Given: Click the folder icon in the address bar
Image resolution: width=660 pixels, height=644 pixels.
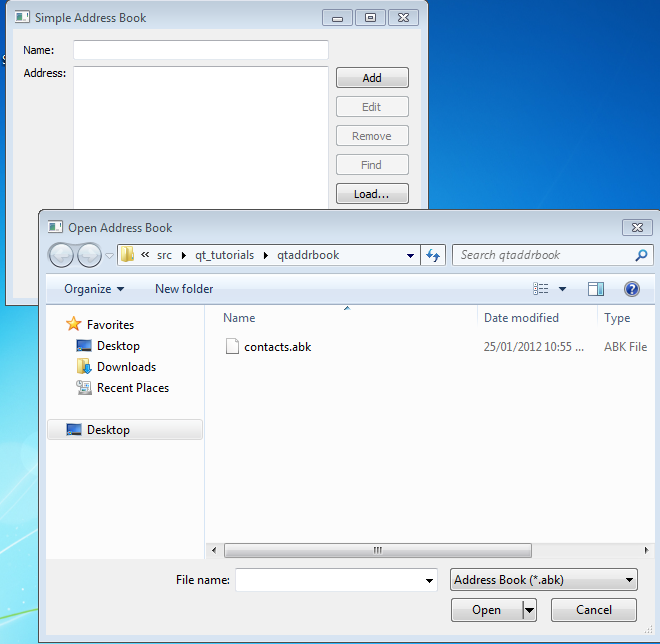Looking at the screenshot, I should [128, 255].
